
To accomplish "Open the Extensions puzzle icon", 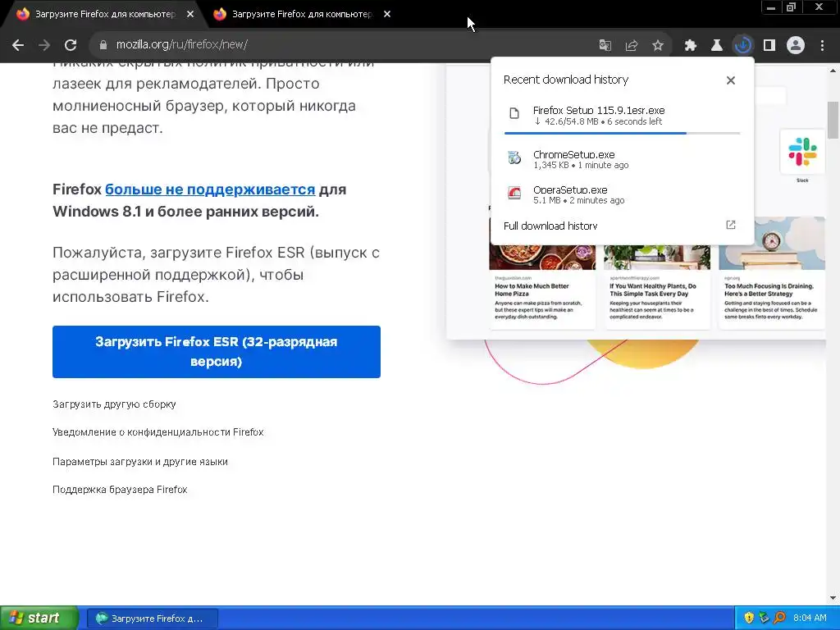I will point(691,46).
